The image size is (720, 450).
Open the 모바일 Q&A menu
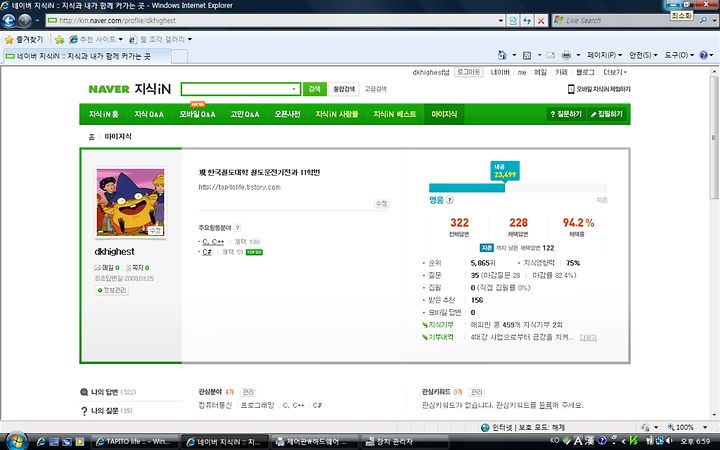[x=197, y=114]
